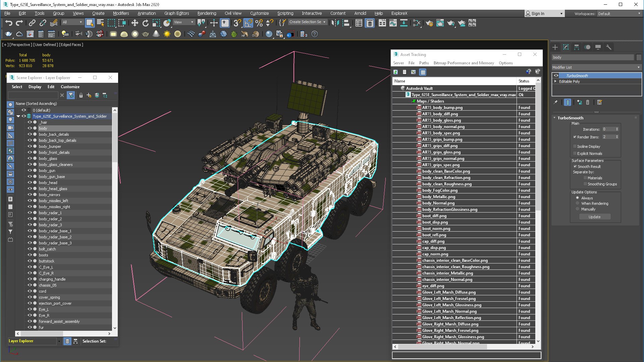
Task: Click the Update button in TurboSmooth
Action: click(595, 217)
